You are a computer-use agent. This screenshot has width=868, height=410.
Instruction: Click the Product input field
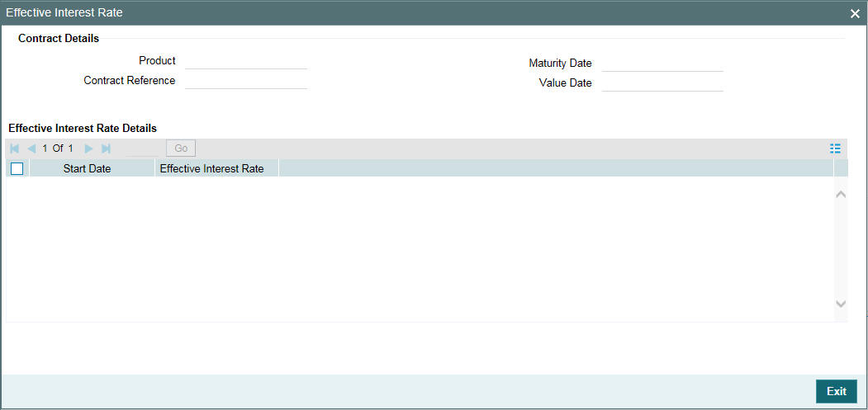coord(246,61)
